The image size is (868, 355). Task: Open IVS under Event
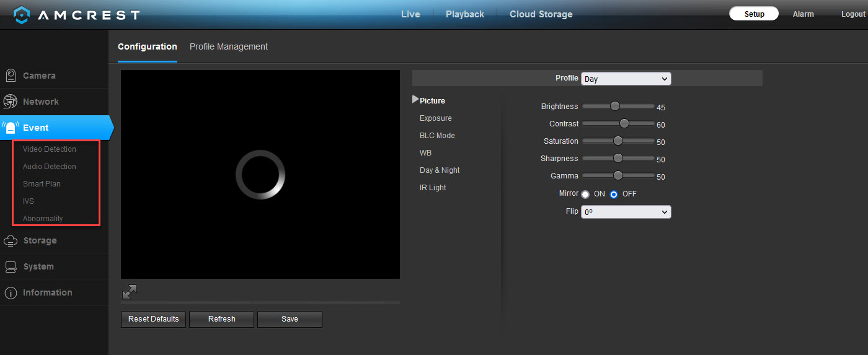point(29,201)
